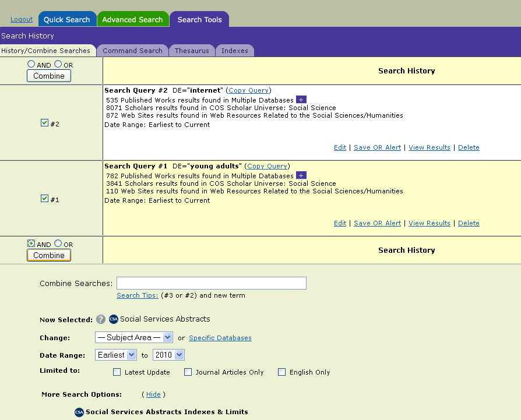Open the Specific Databases link
521x420 pixels.
pos(220,338)
